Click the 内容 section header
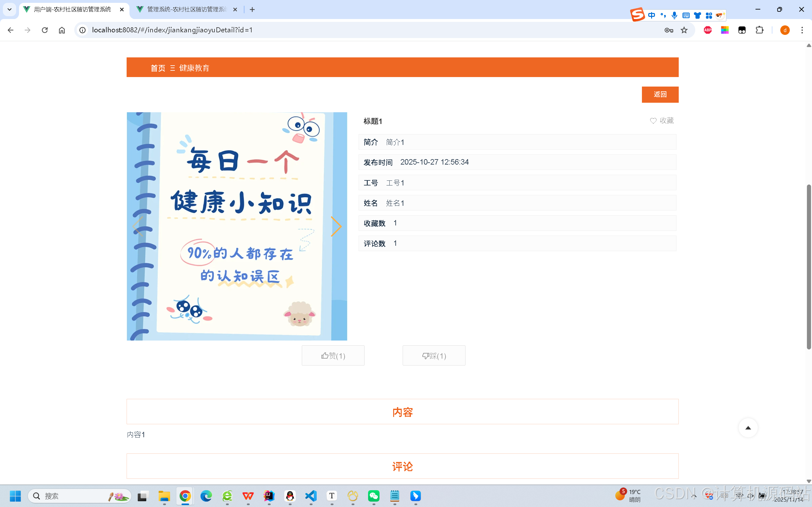 tap(402, 412)
